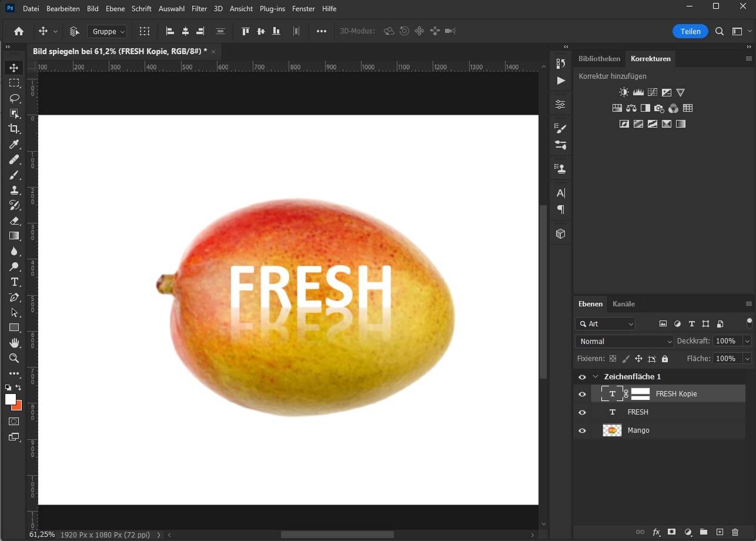Select the Healing Brush tool

coord(14,159)
